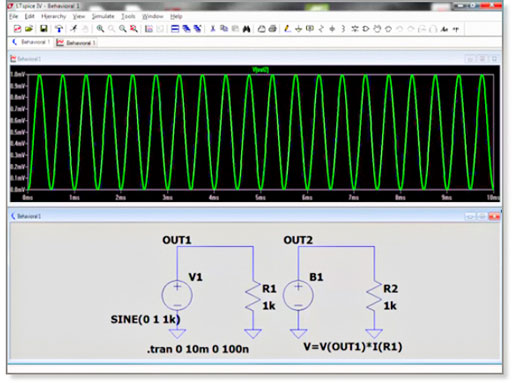The image size is (512, 383).
Task: Click the Run simulation icon
Action: pos(73,29)
